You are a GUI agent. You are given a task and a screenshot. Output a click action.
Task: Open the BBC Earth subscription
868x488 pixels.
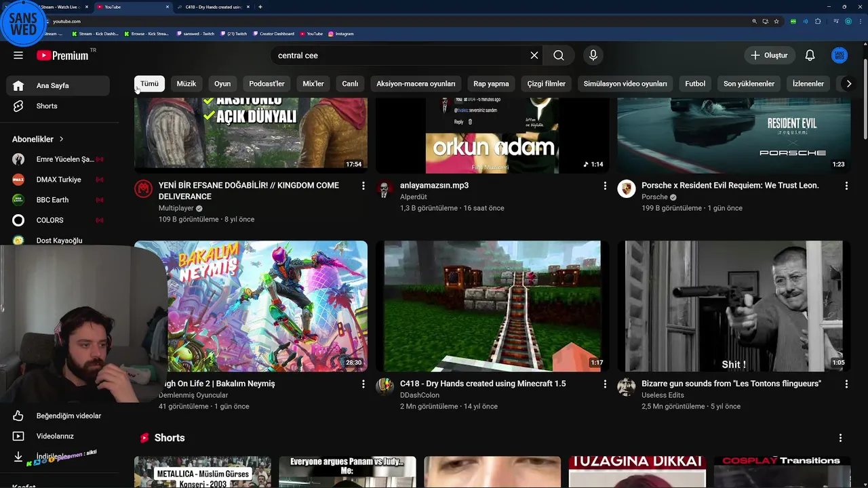tap(58, 200)
